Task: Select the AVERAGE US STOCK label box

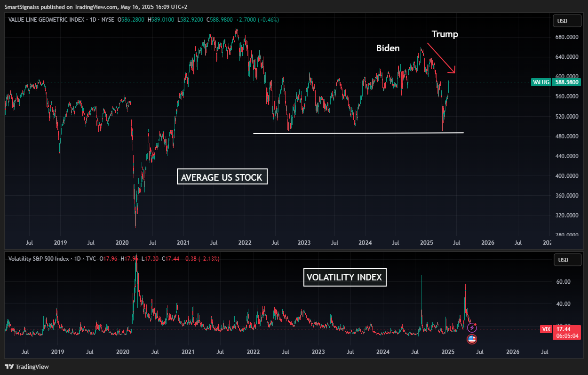Action: point(222,177)
